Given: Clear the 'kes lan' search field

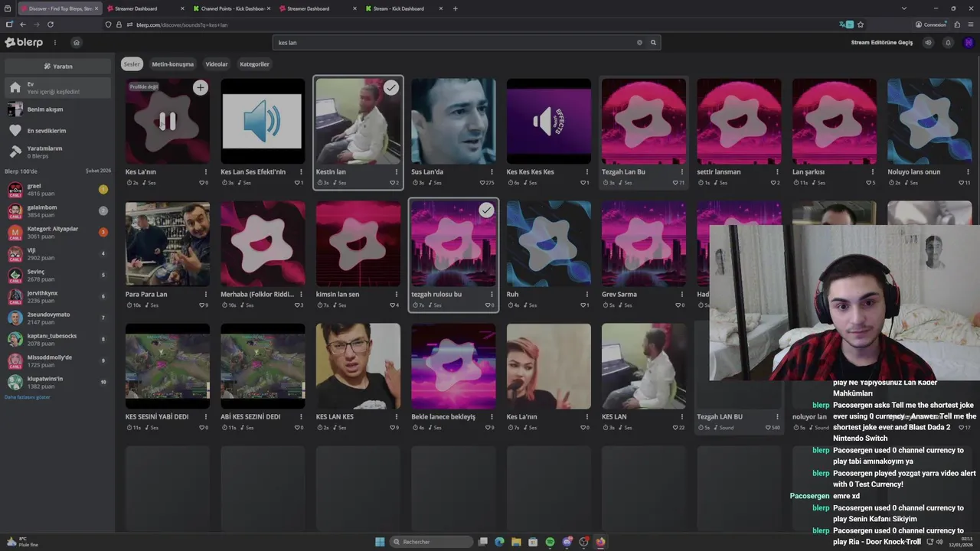Looking at the screenshot, I should click(x=639, y=43).
